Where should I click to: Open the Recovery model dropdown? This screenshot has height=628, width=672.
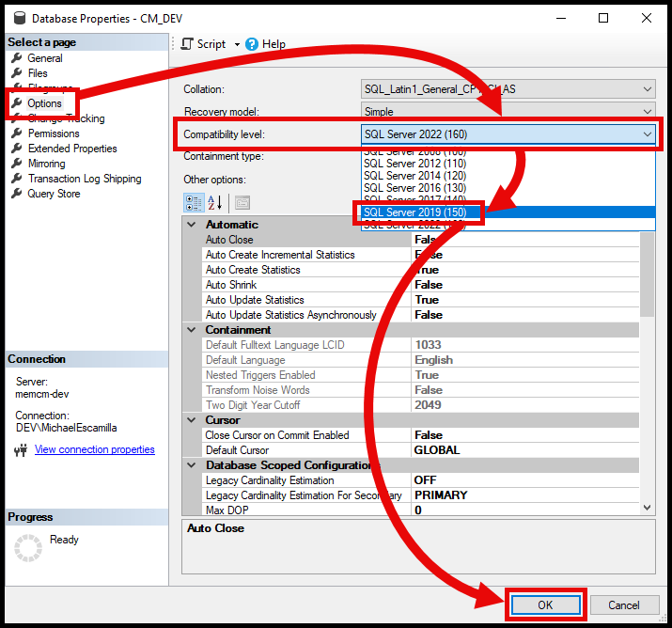pos(647,112)
